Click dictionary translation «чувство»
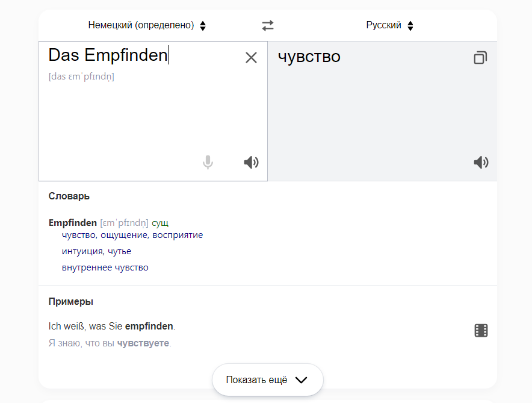This screenshot has height=403, width=532. tap(78, 235)
